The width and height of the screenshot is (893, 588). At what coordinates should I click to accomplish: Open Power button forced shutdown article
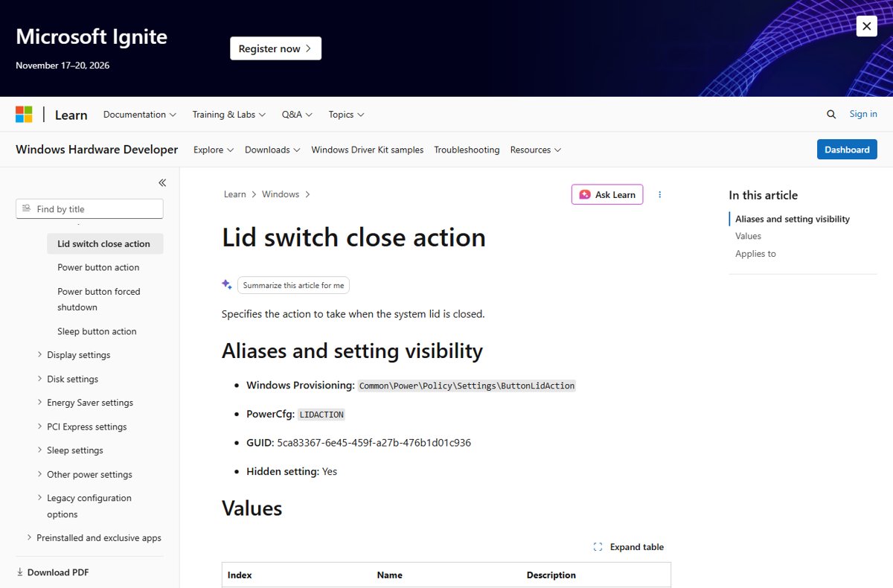[99, 299]
